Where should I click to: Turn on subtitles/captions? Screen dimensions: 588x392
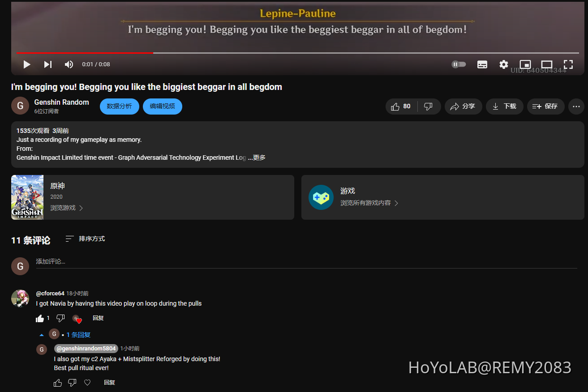[x=482, y=64]
